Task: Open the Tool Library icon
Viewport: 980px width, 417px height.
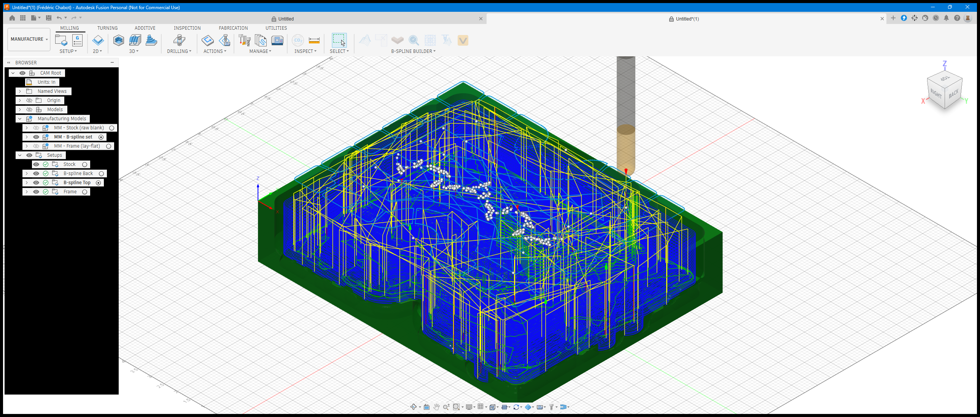Action: click(x=244, y=40)
